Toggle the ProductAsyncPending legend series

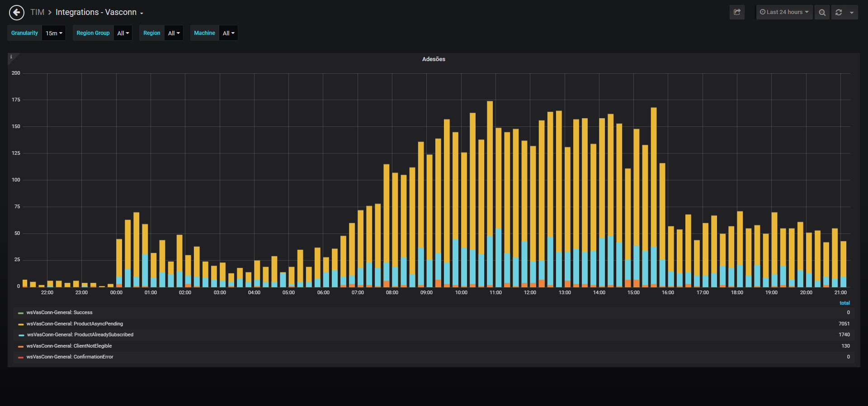click(75, 324)
